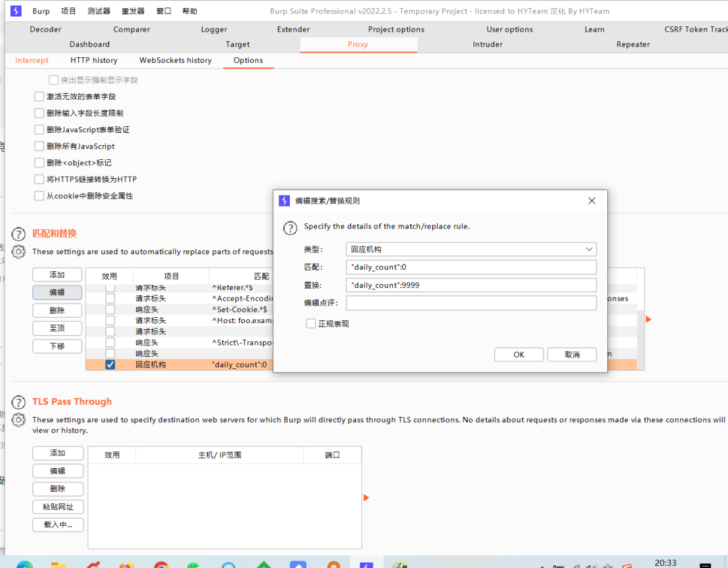Open the User options tab
The width and height of the screenshot is (728, 568).
pos(510,29)
